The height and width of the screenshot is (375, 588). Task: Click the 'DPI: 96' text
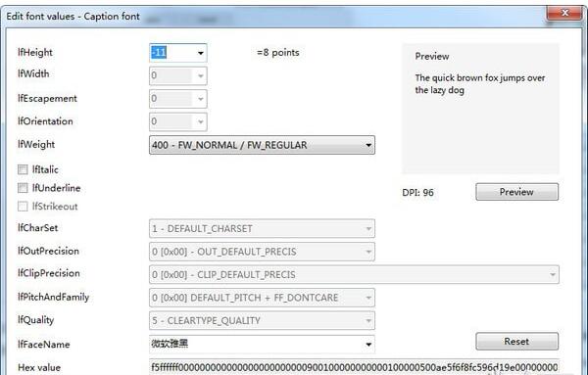tap(417, 193)
